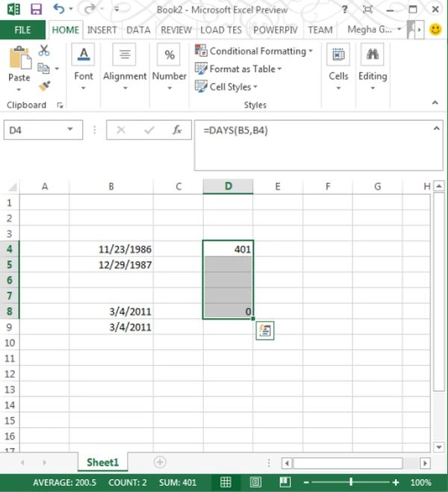The width and height of the screenshot is (448, 492).
Task: Open the FILE tab
Action: [22, 30]
